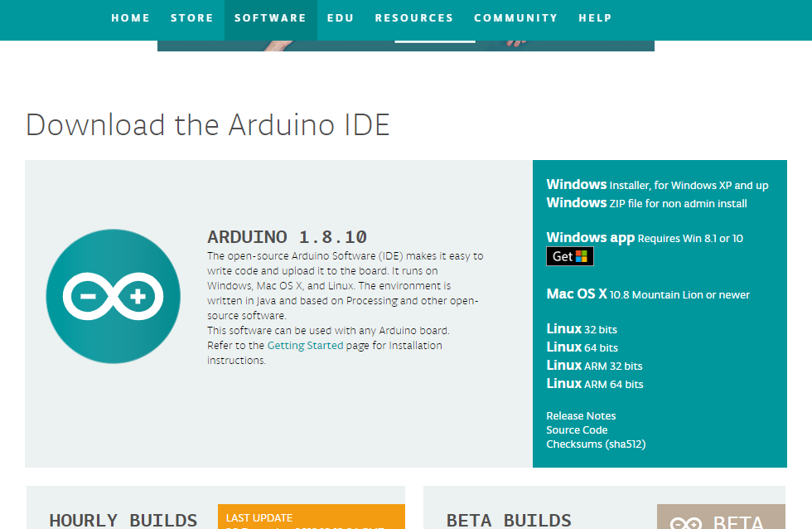Screen dimensions: 812x529
Task: Click the ARDUINO 1.8.10 version heading
Action: (287, 237)
